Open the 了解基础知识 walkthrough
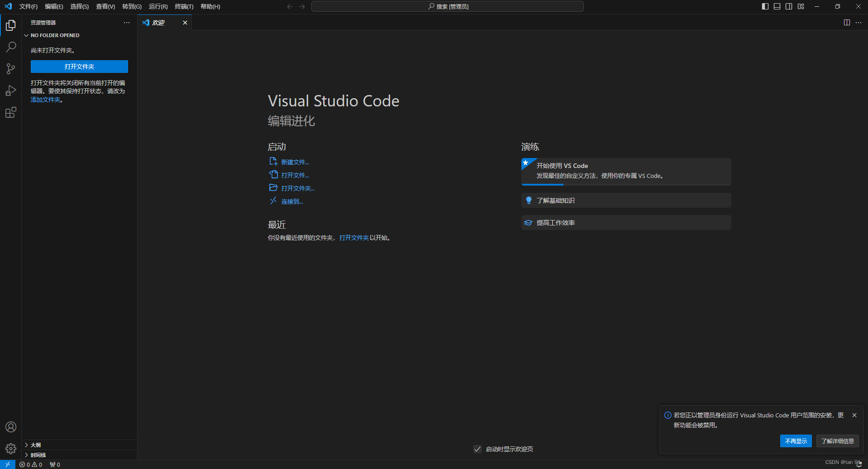 (x=626, y=201)
